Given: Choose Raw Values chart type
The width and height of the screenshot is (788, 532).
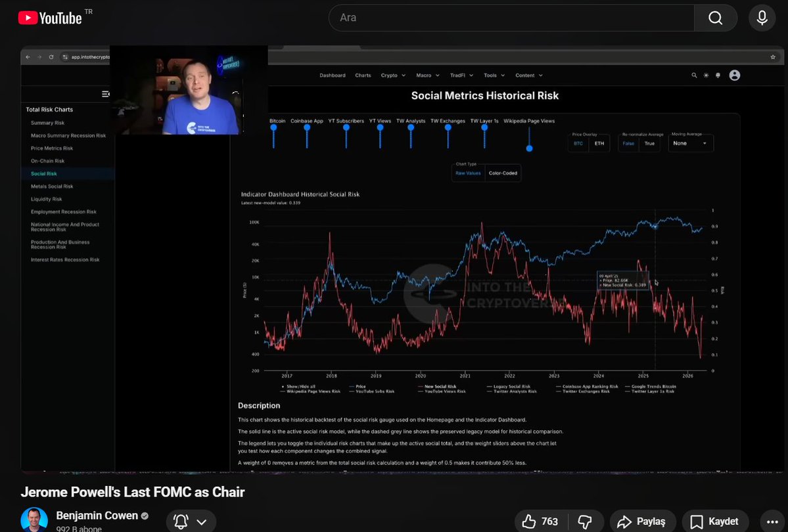Looking at the screenshot, I should click(x=468, y=173).
